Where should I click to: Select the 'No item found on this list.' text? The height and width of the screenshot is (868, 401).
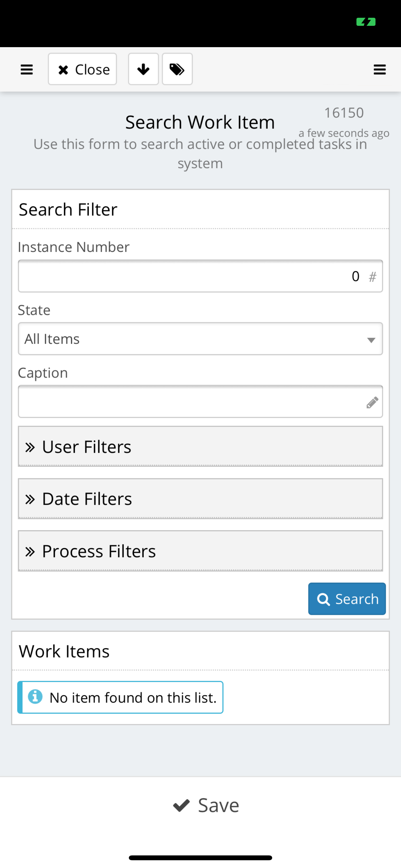click(133, 697)
